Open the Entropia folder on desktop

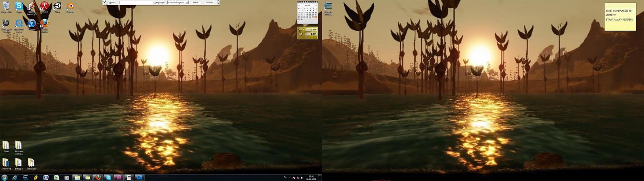coord(19,163)
